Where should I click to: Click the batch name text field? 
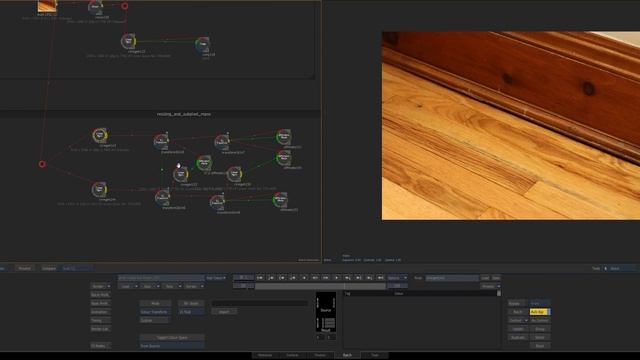tap(161, 278)
